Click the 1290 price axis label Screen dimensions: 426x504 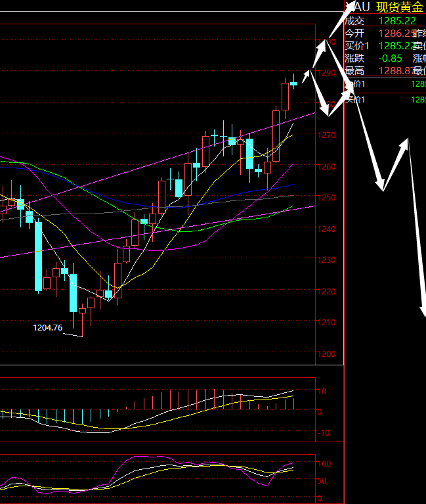[x=327, y=73]
